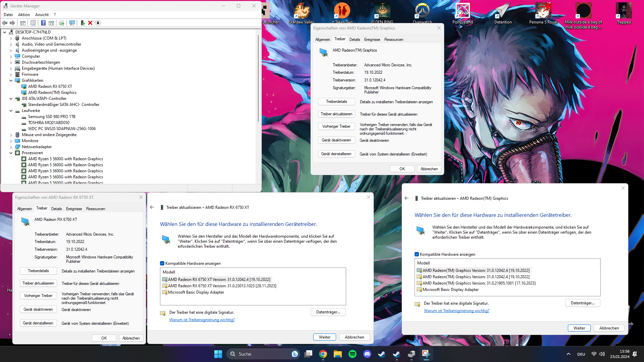Click the scan for hardware changes toolbar icon
Image resolution: width=644 pixels, height=362 pixels.
click(72, 23)
